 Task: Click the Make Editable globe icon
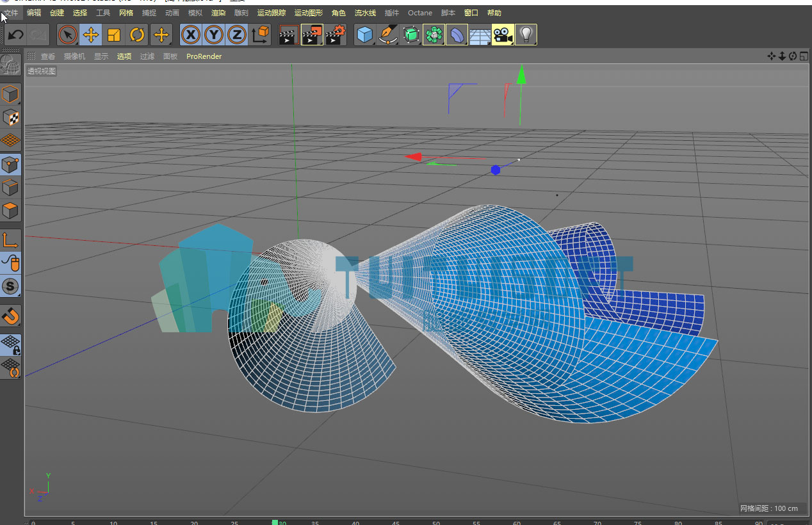pos(10,65)
